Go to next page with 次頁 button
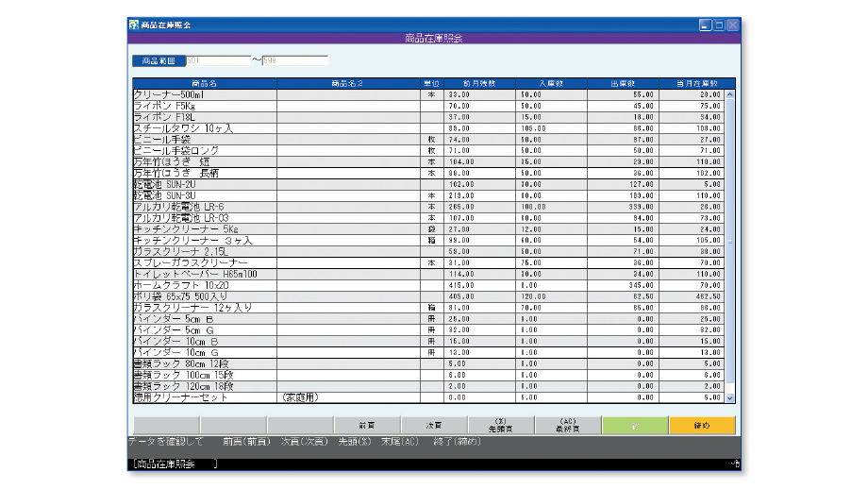This screenshot has height=489, width=868. pyautogui.click(x=434, y=426)
